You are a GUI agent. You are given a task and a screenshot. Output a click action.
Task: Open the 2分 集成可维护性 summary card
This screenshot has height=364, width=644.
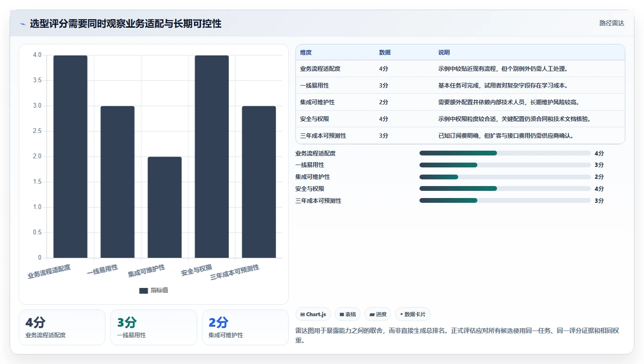click(245, 327)
